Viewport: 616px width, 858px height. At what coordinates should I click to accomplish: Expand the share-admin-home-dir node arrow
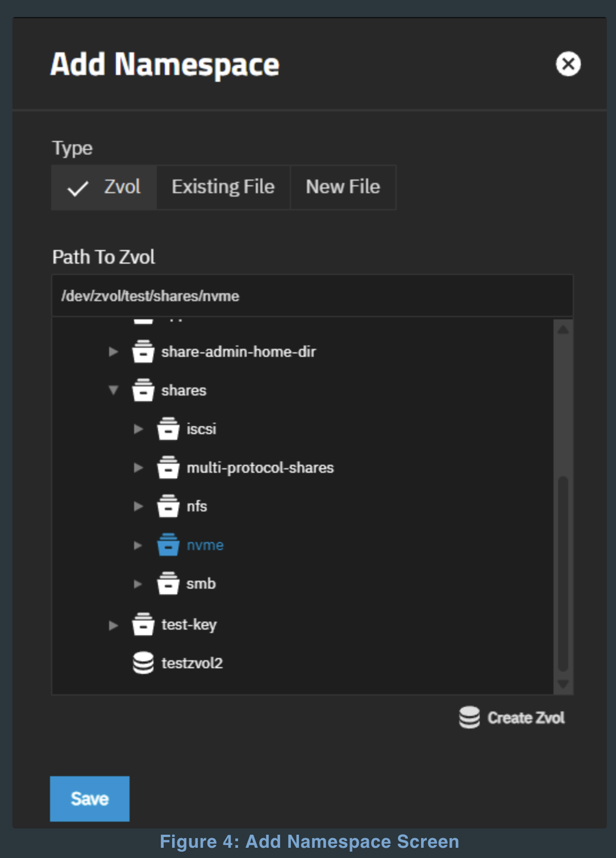[x=114, y=352]
